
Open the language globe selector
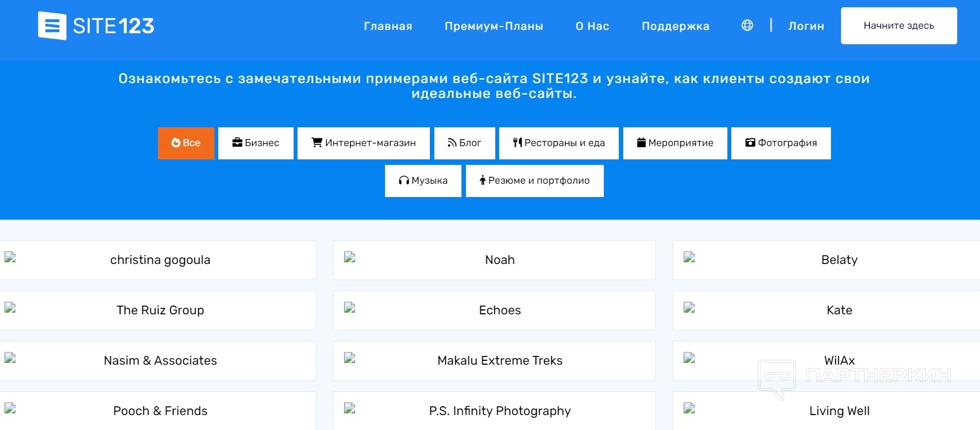tap(747, 25)
